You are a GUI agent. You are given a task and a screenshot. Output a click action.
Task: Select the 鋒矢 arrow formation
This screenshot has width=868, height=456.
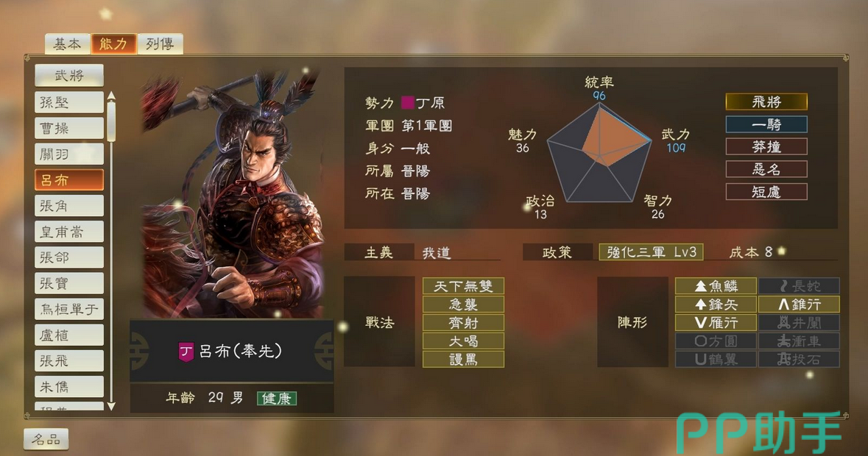click(716, 304)
